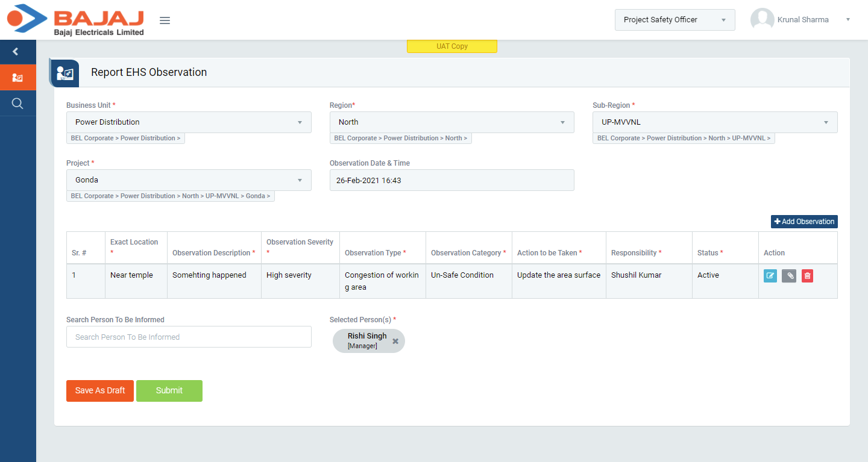Open the Project dropdown showing Gonda
This screenshot has width=868, height=462.
tap(189, 180)
